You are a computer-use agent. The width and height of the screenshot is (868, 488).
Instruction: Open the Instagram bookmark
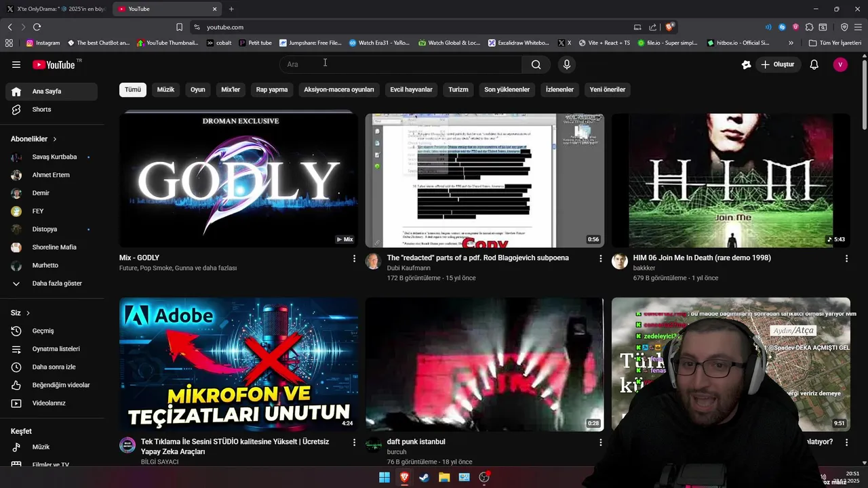click(x=43, y=43)
